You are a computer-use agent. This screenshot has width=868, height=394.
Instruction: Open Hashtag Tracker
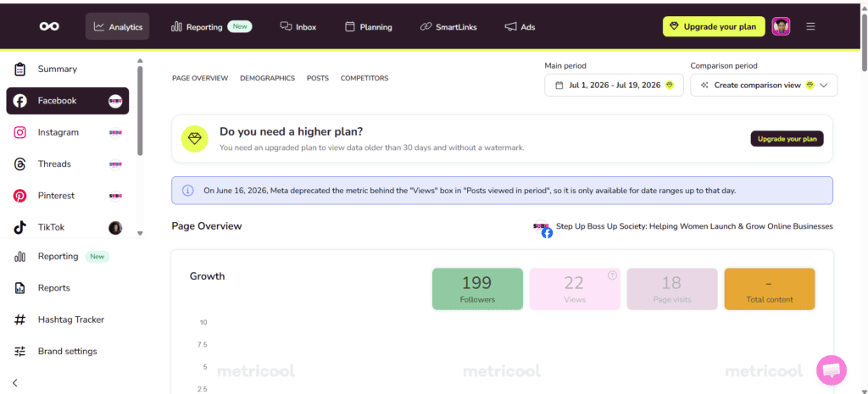[x=68, y=319]
